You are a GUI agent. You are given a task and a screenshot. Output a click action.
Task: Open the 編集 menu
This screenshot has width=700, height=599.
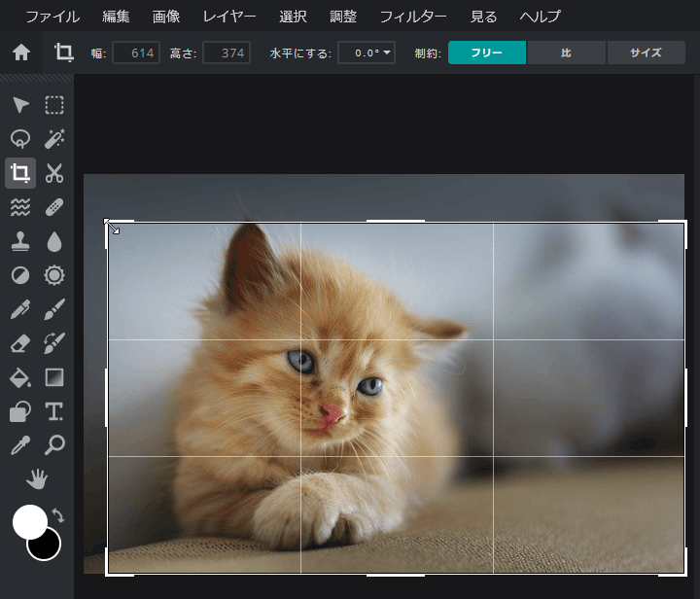click(116, 17)
